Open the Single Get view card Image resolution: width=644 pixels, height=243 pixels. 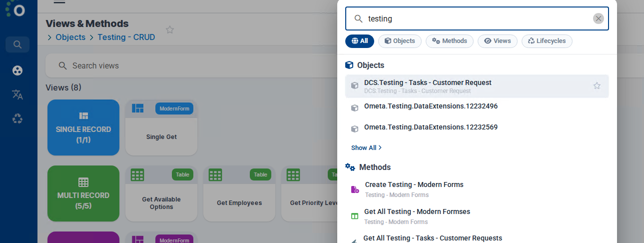161,127
